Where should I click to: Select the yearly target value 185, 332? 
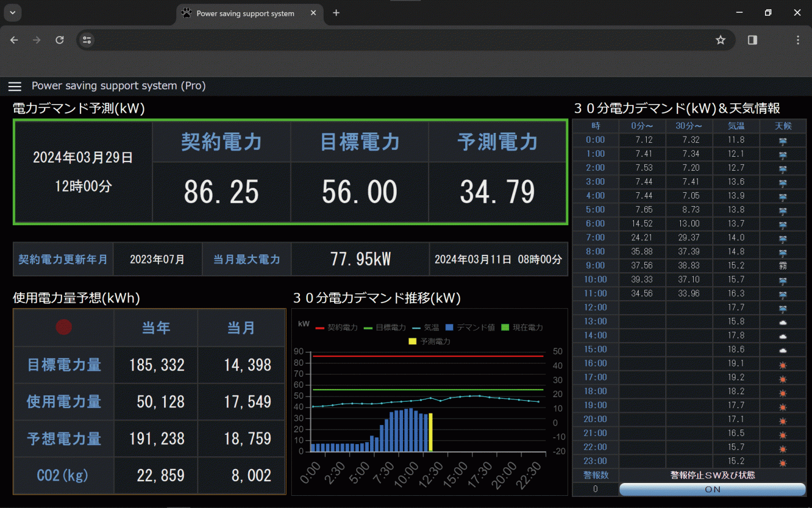(x=157, y=365)
